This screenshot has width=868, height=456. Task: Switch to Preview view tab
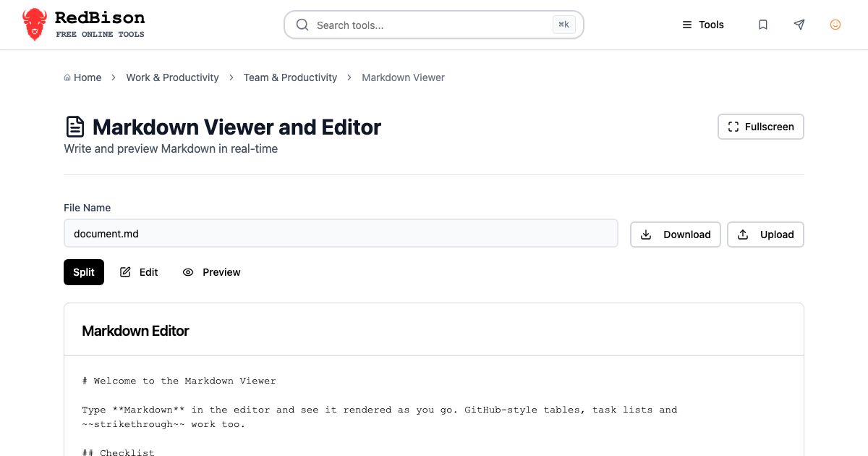point(211,272)
